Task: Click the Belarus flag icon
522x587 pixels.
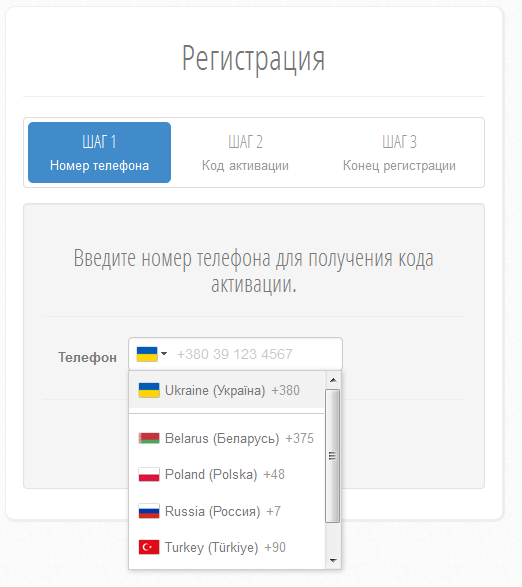Action: click(149, 438)
